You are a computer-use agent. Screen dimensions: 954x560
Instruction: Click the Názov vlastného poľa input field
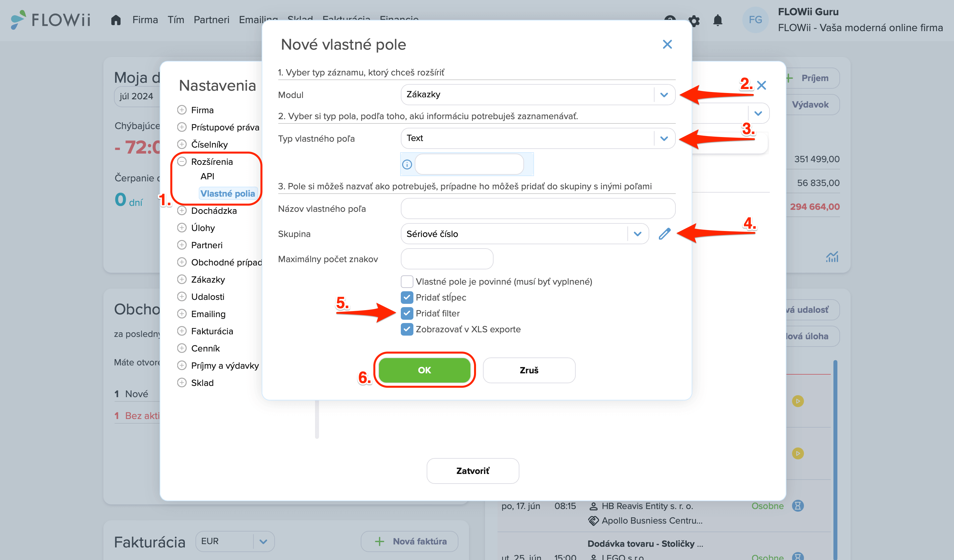click(538, 209)
